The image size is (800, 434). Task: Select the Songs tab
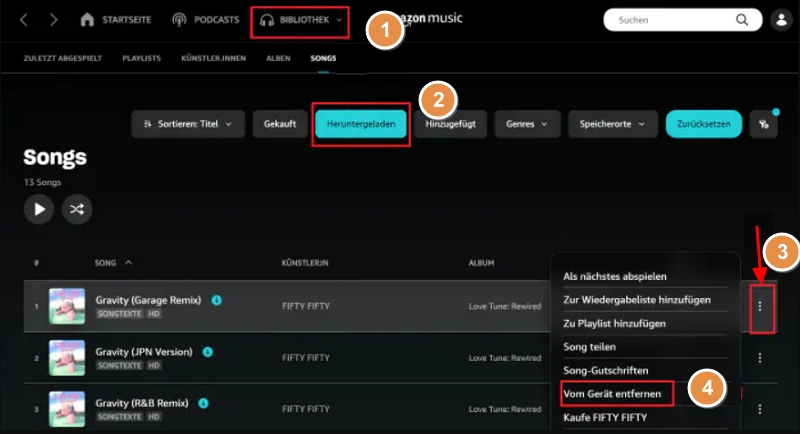coord(323,58)
